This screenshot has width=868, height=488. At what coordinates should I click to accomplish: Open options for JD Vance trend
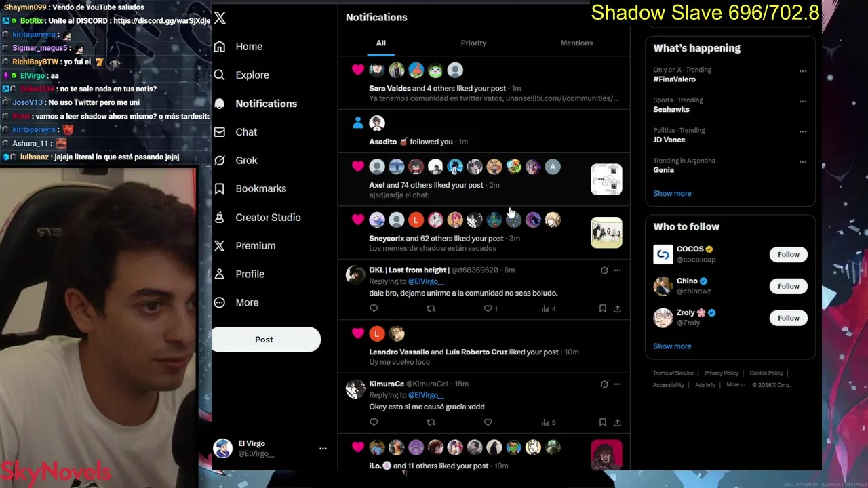click(x=803, y=131)
